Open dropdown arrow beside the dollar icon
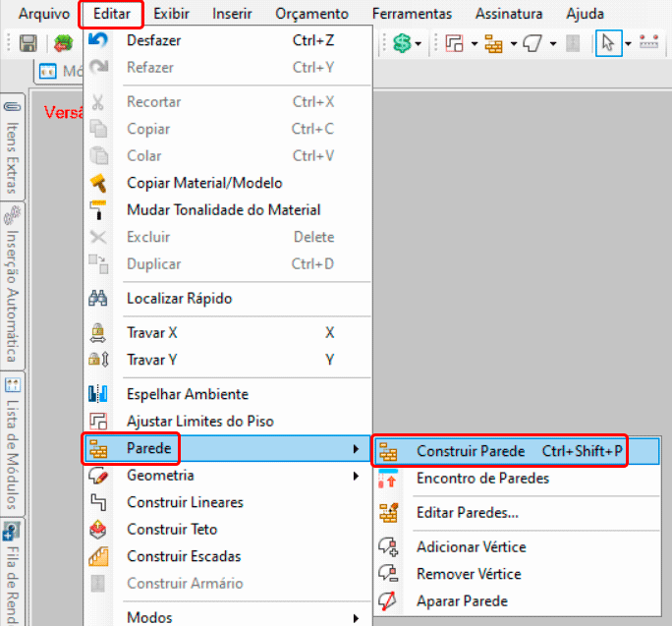 pyautogui.click(x=419, y=43)
